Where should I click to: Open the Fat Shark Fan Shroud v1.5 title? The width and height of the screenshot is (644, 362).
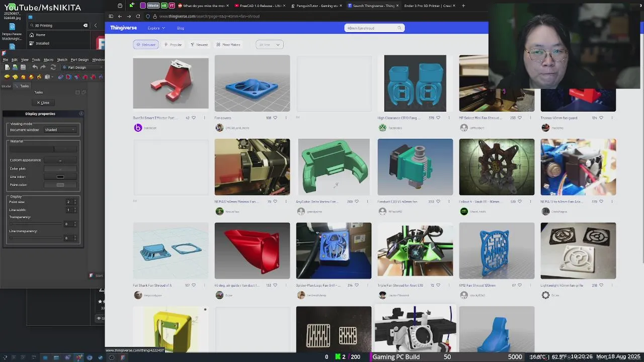click(x=152, y=285)
